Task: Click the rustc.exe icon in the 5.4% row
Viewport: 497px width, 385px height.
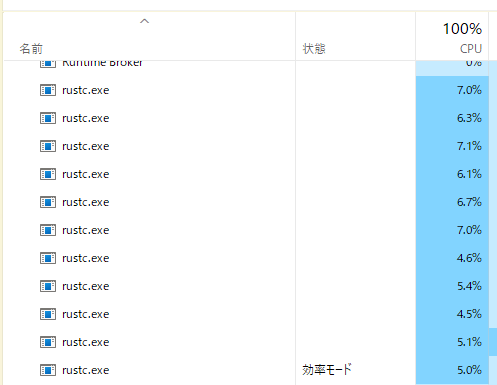Action: (48, 286)
